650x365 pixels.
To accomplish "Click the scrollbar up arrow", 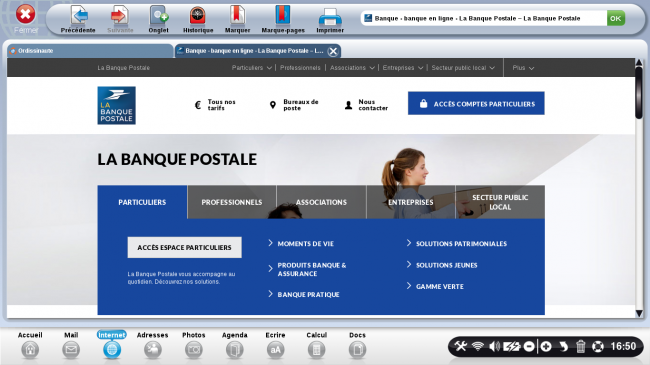I will 639,63.
